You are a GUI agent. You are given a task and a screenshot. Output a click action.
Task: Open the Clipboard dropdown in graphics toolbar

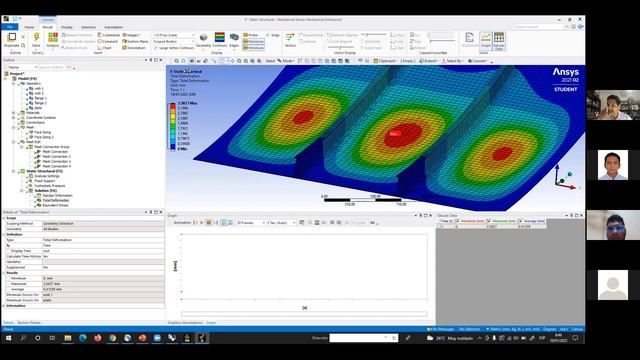click(x=385, y=61)
